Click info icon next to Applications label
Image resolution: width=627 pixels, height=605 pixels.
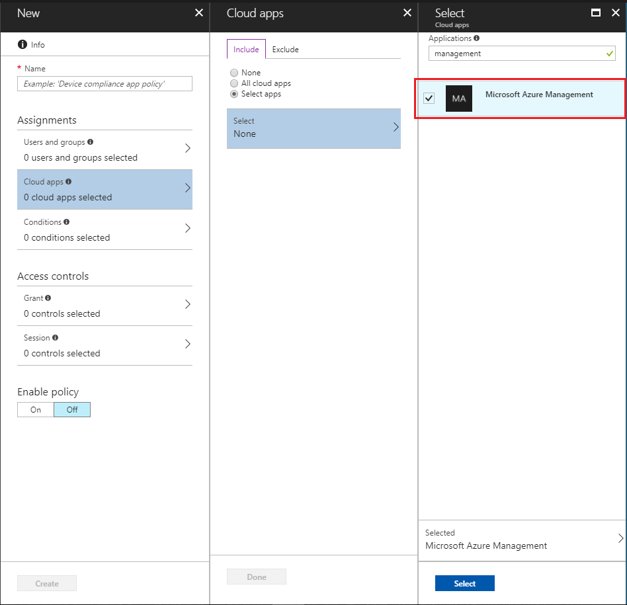coord(476,38)
